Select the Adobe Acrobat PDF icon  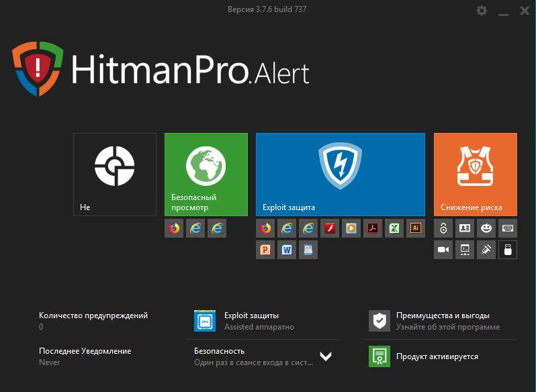tap(373, 228)
